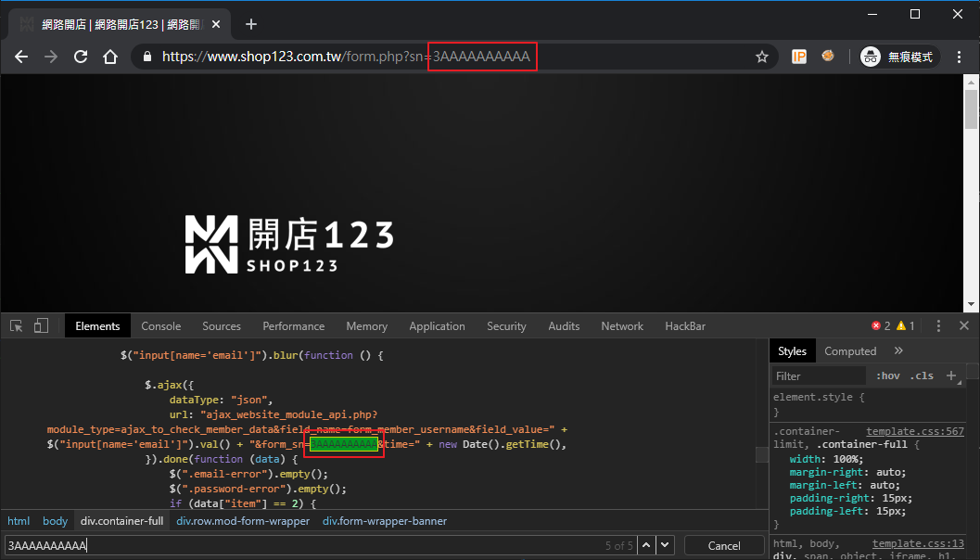Open the Performance panel
Image resolution: width=980 pixels, height=560 pixels.
[x=294, y=326]
